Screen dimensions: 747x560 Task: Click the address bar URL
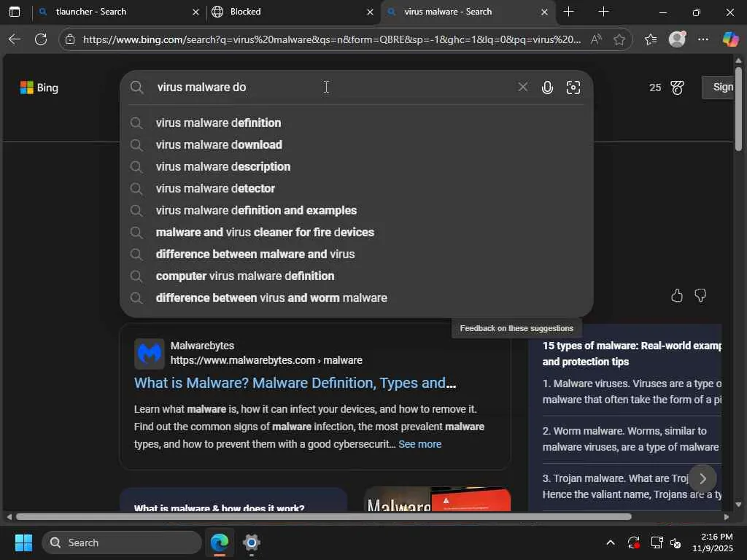[332, 39]
